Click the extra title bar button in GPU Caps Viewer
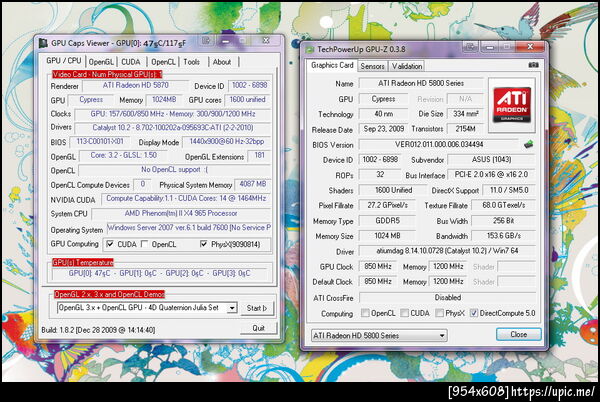Viewport: 600px width, 402px height. (x=206, y=40)
